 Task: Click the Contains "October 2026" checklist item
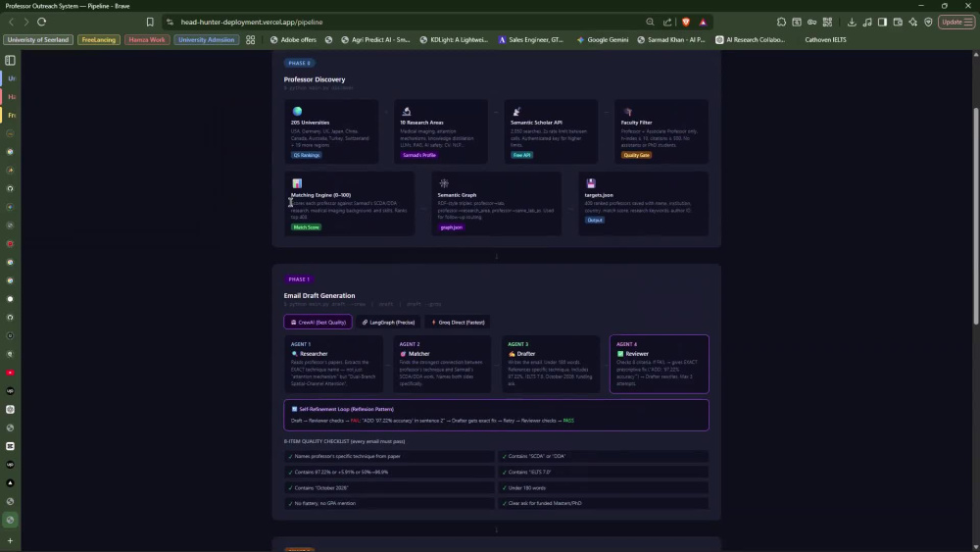pos(389,487)
